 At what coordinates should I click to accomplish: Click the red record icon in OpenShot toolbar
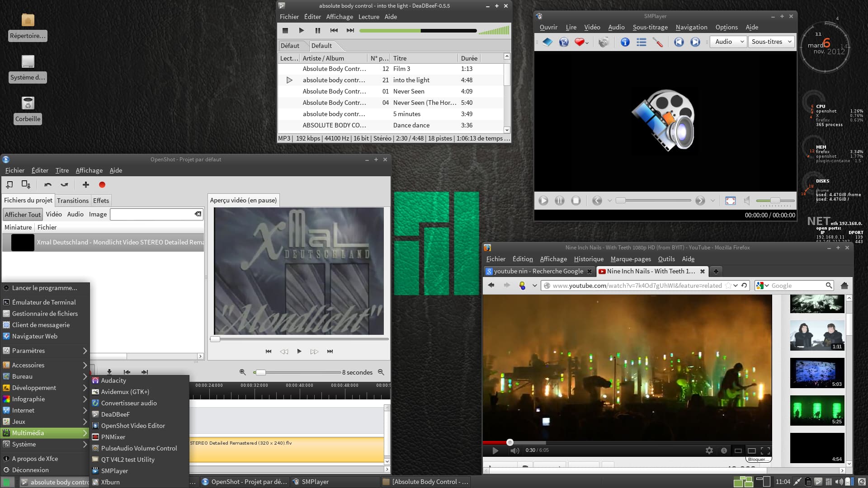(102, 185)
